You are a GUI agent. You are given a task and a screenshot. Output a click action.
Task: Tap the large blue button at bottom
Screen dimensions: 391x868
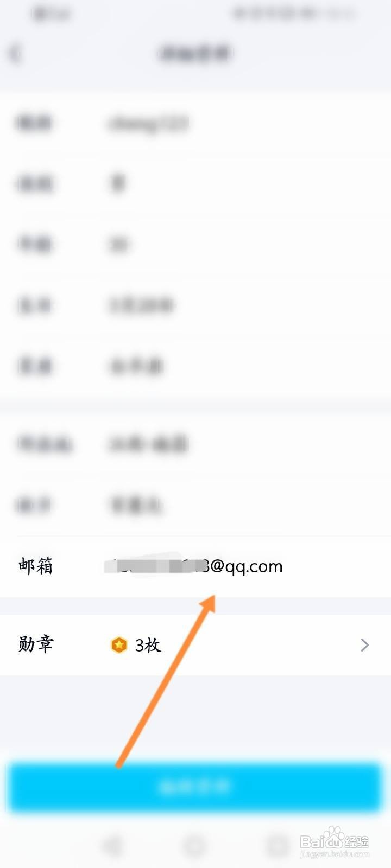tap(195, 787)
